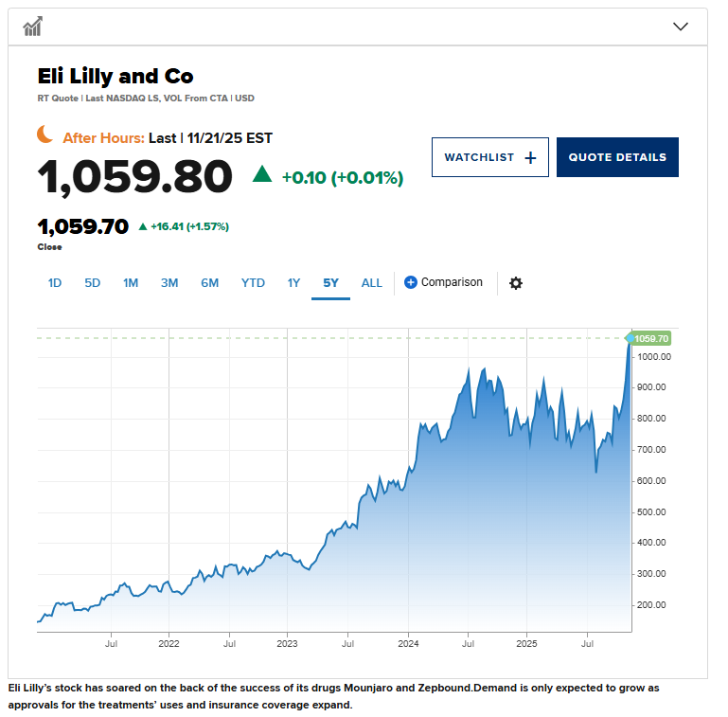The image size is (728, 717).
Task: Click the green 1059.70 price label
Action: click(650, 338)
